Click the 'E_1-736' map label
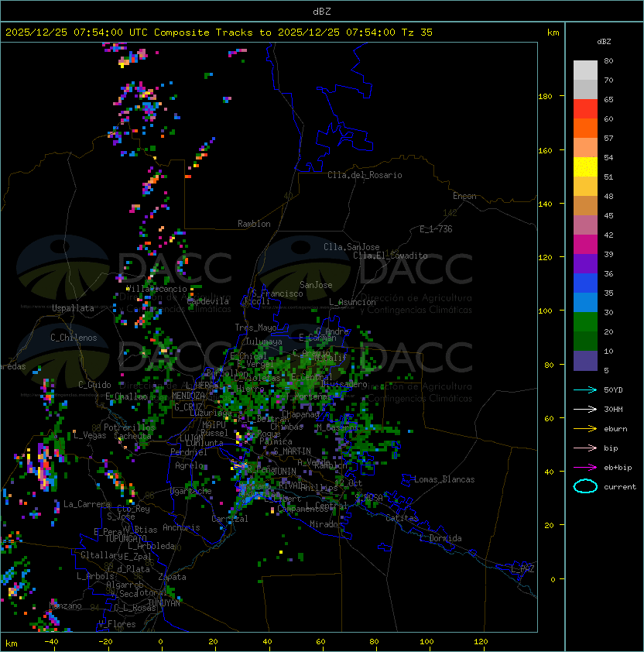 point(436,229)
